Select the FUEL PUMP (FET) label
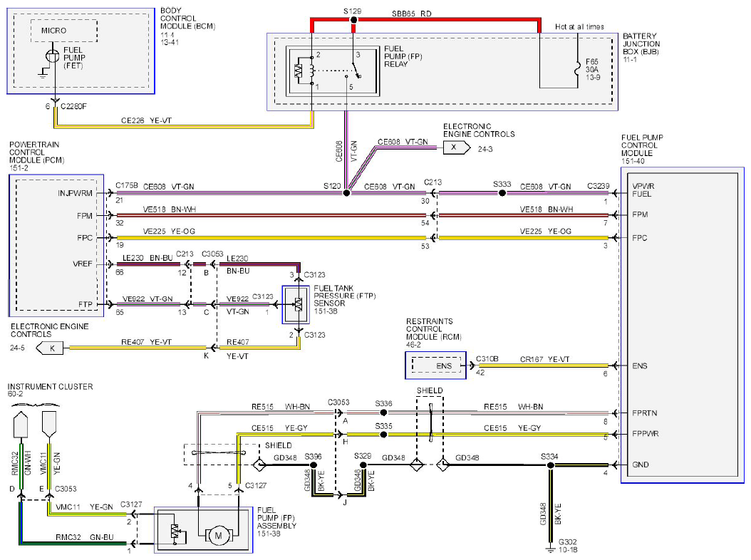The width and height of the screenshot is (751, 560). [x=74, y=58]
